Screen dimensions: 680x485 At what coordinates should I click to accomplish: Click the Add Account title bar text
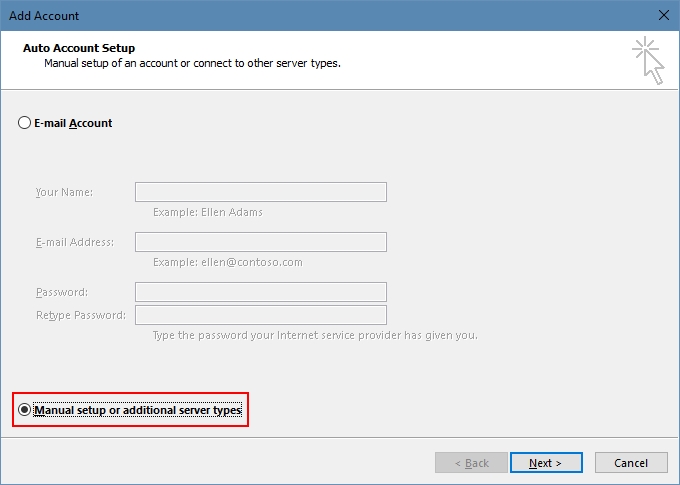(46, 16)
